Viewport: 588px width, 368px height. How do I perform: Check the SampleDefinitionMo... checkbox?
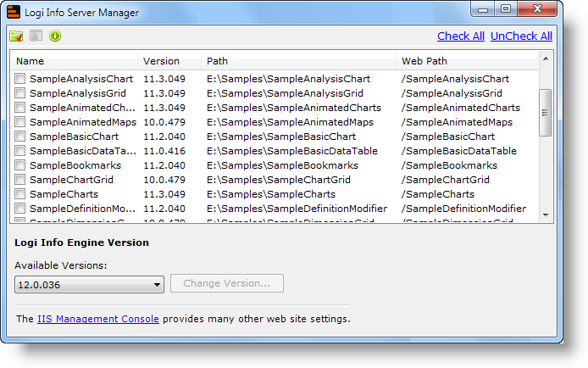pos(19,209)
